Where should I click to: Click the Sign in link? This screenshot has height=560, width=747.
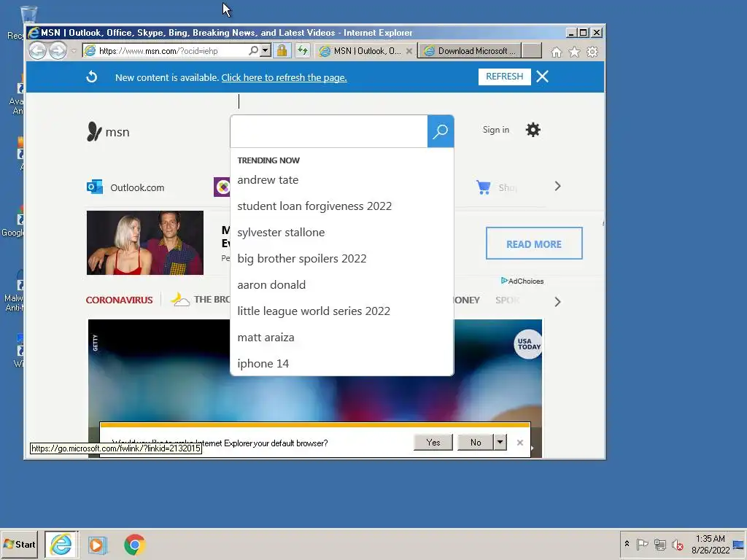[496, 130]
